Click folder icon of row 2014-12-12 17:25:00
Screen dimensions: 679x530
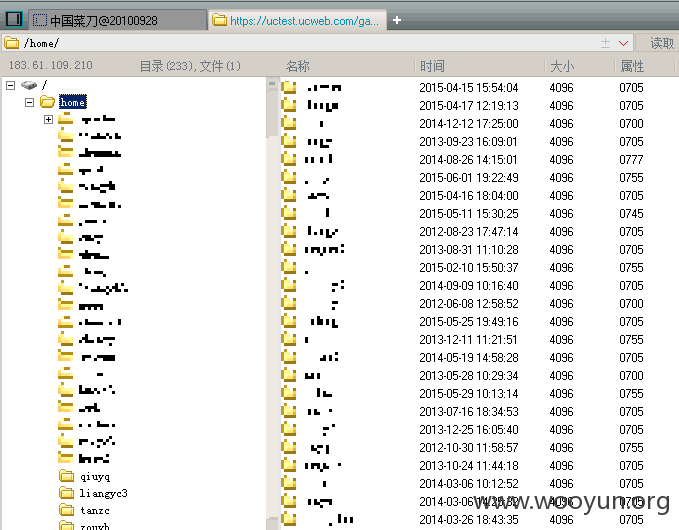288,123
